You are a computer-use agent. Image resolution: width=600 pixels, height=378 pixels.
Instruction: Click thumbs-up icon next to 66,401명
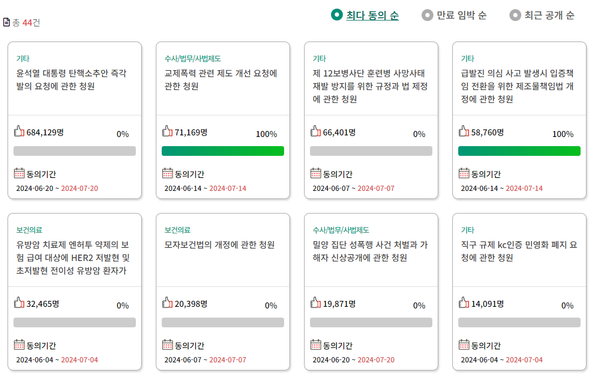[x=315, y=131]
